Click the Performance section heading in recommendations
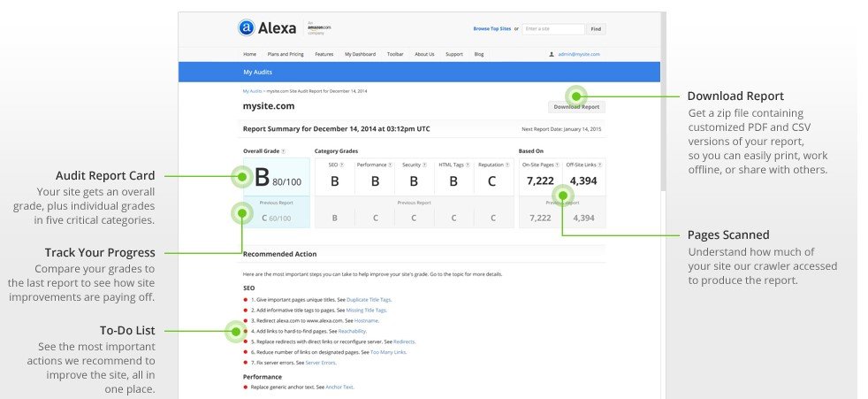The height and width of the screenshot is (399, 868). pos(263,377)
